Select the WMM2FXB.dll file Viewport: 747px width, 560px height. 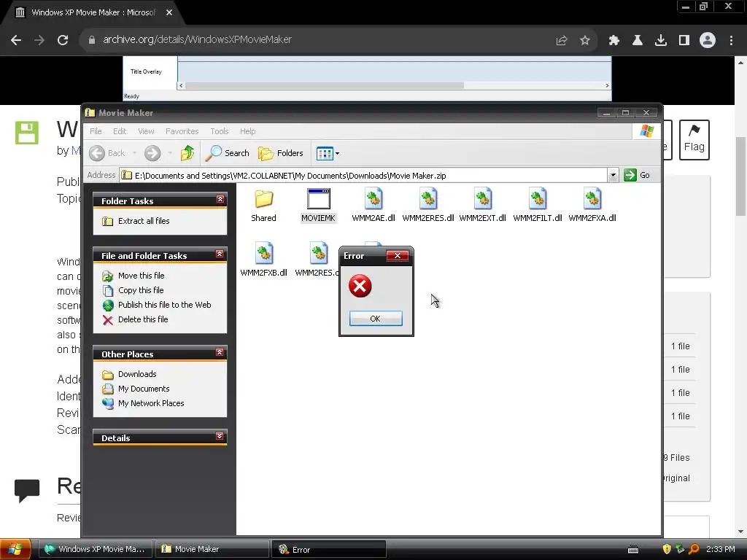(x=263, y=260)
